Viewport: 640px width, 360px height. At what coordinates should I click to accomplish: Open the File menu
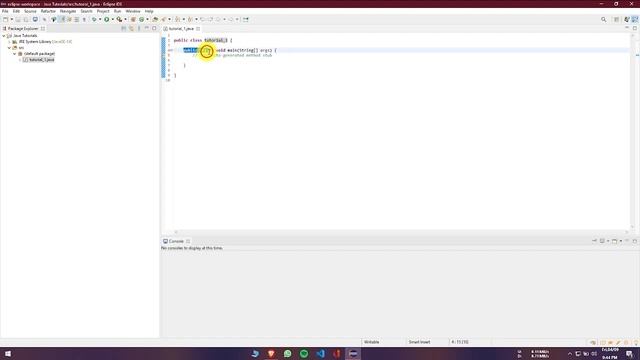click(x=5, y=11)
